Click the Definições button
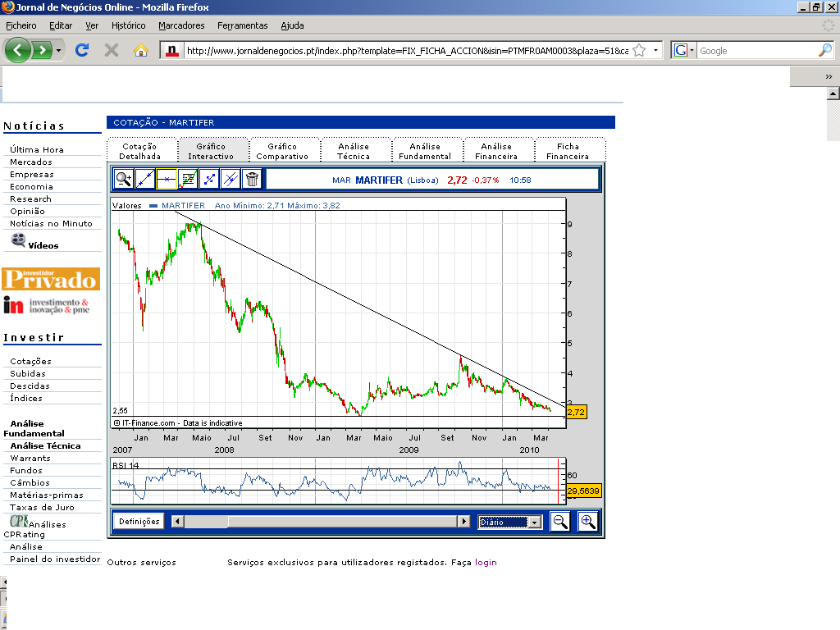This screenshot has width=840, height=630. tap(139, 521)
